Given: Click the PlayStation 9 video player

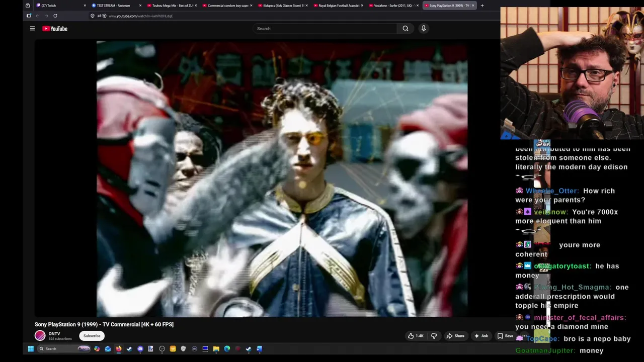Looking at the screenshot, I should pos(282,178).
